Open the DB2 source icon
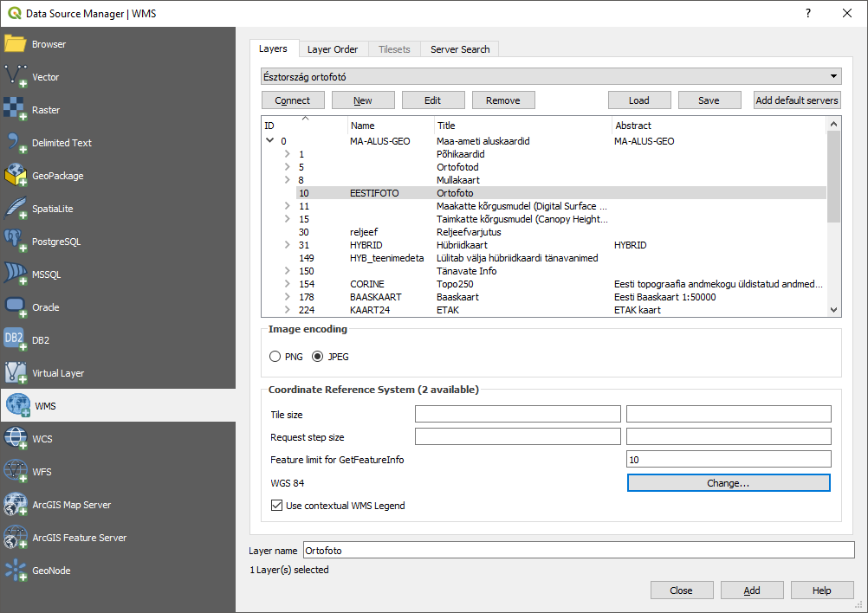868x613 pixels. click(x=15, y=339)
